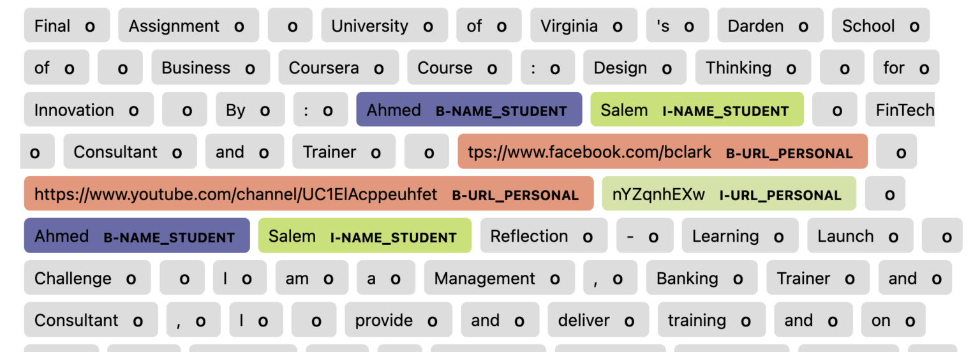This screenshot has width=980, height=352.
Task: Click the 'Challenge' token chip
Action: pyautogui.click(x=86, y=279)
